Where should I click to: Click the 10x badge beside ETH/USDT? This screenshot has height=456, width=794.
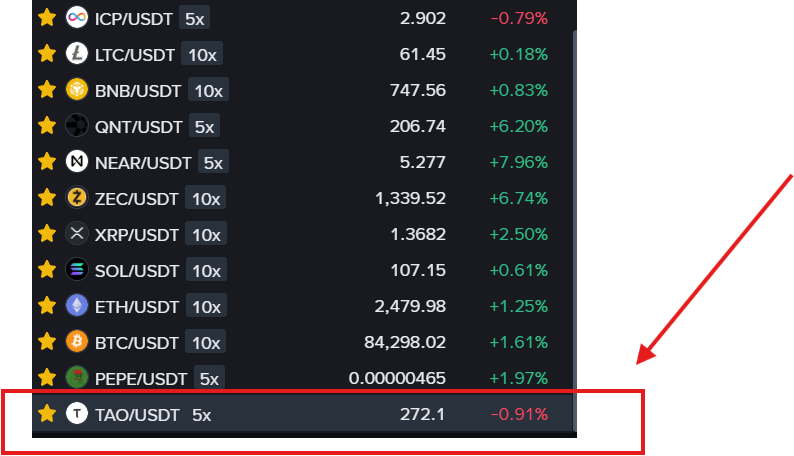tap(206, 306)
